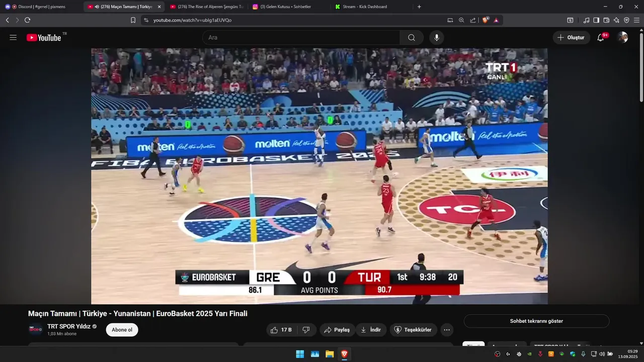The image size is (644, 362).
Task: Reload the page
Action: (x=27, y=20)
